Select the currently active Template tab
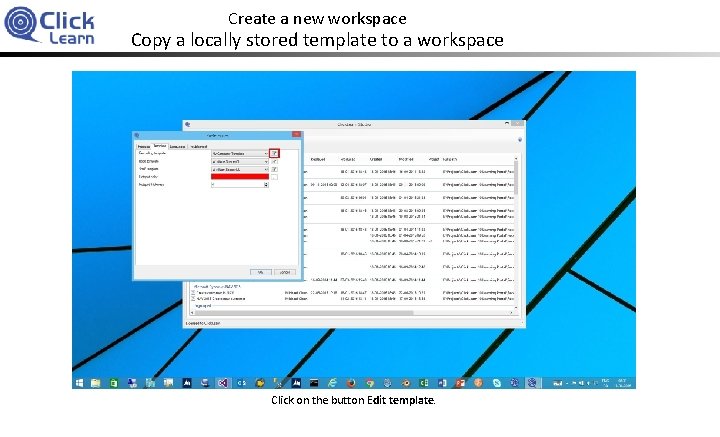Image resolution: width=720 pixels, height=437 pixels. (160, 146)
